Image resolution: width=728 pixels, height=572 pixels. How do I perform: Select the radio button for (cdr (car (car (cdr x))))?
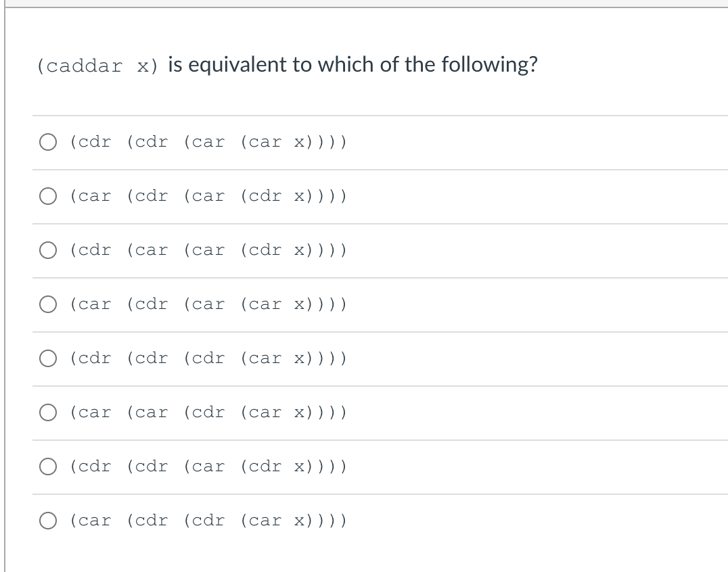point(48,249)
